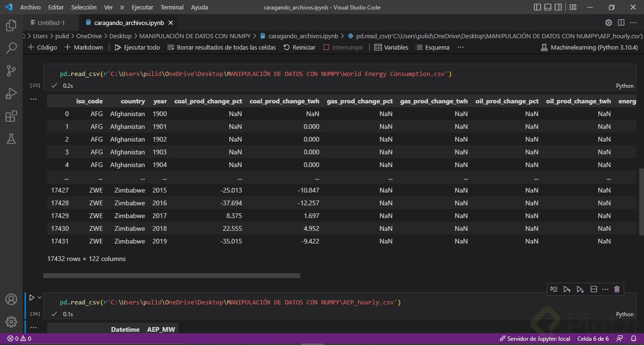Delete the AEP_hourly cell with trash icon
644x345 pixels.
pyautogui.click(x=617, y=289)
